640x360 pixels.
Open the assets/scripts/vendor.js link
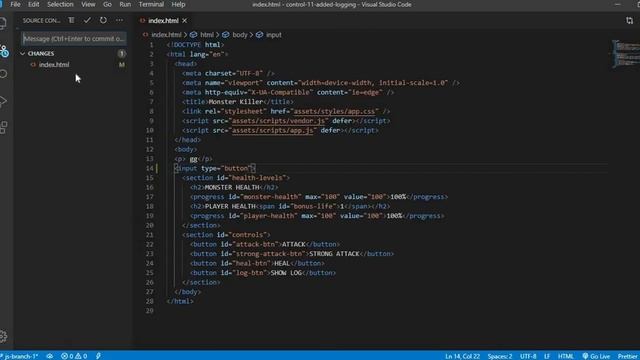pos(278,121)
